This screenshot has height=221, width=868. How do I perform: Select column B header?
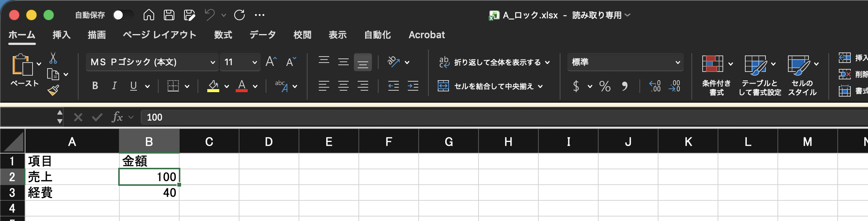point(149,141)
